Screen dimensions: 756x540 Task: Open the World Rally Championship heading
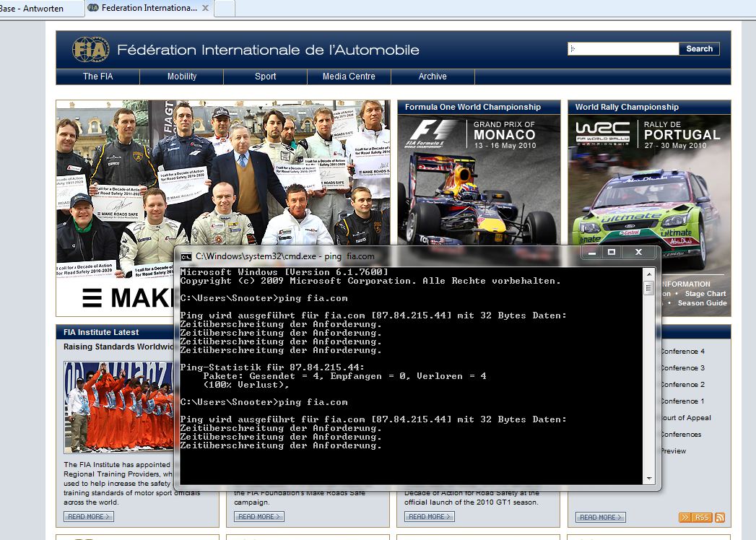click(x=627, y=107)
